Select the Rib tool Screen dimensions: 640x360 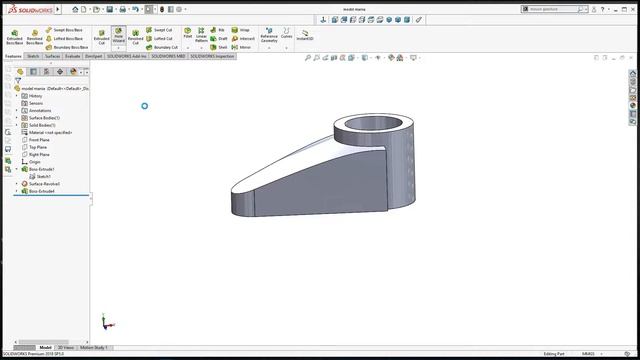218,30
